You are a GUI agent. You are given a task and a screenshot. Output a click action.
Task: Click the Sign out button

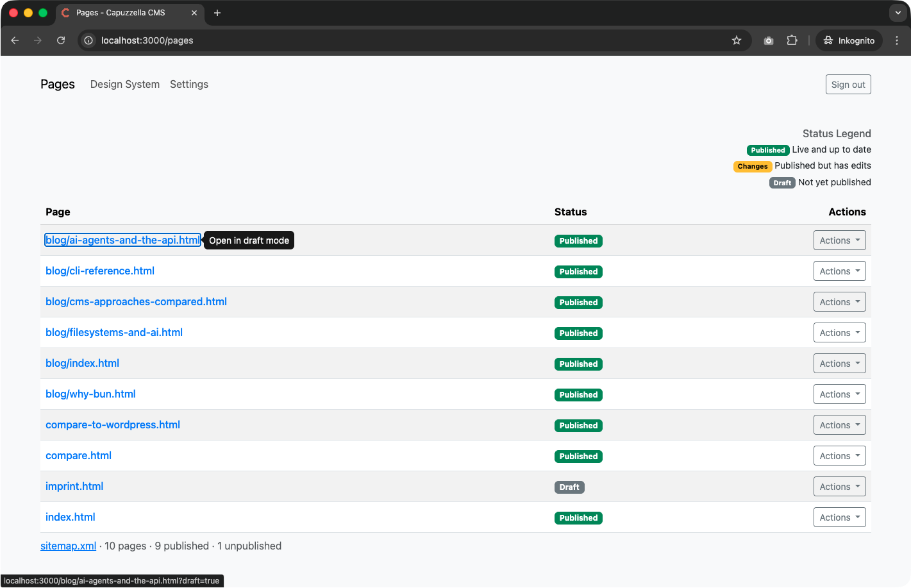click(848, 84)
